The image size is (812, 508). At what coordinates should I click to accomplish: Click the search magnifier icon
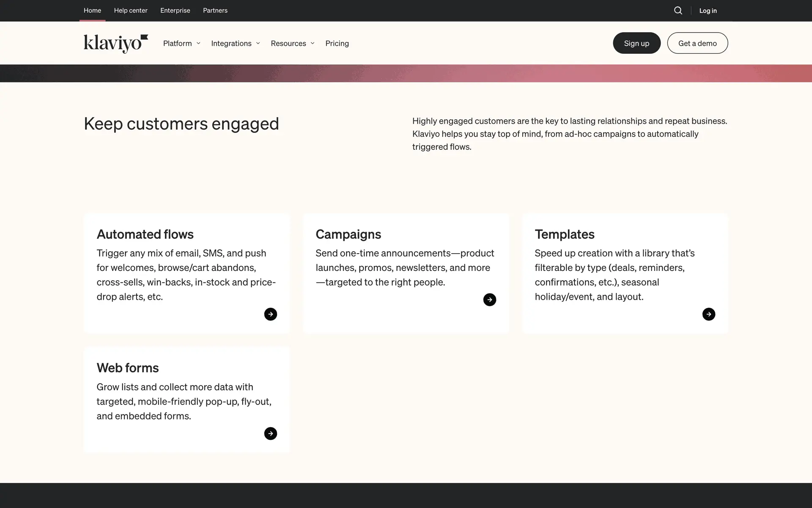click(x=678, y=11)
